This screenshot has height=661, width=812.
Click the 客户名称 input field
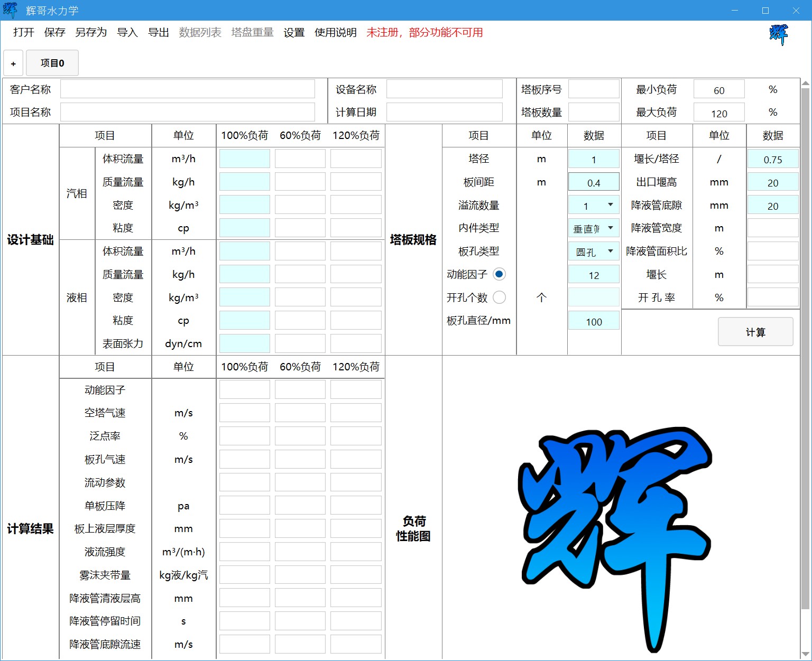click(x=187, y=89)
